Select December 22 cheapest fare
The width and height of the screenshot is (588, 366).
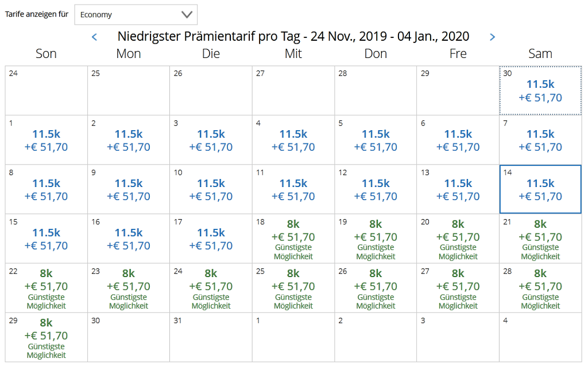pyautogui.click(x=46, y=289)
